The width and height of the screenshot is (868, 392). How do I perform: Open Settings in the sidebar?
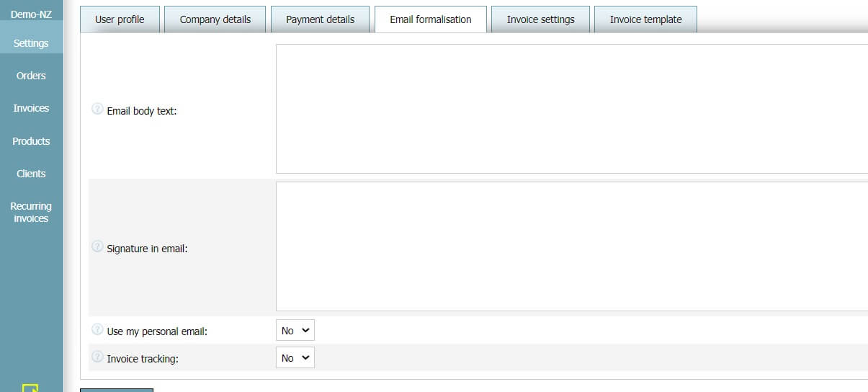[31, 43]
